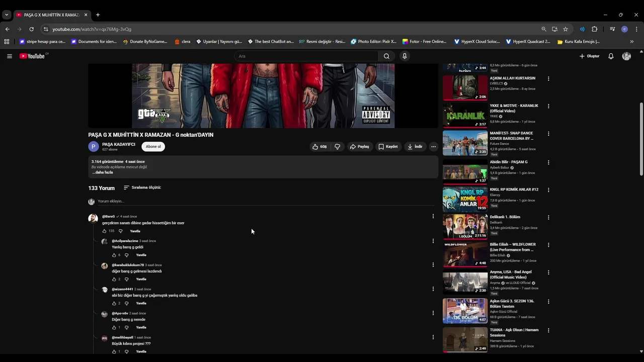Click the Yorum ekleyin comment box
Screen dimensions: 644x362
266,201
